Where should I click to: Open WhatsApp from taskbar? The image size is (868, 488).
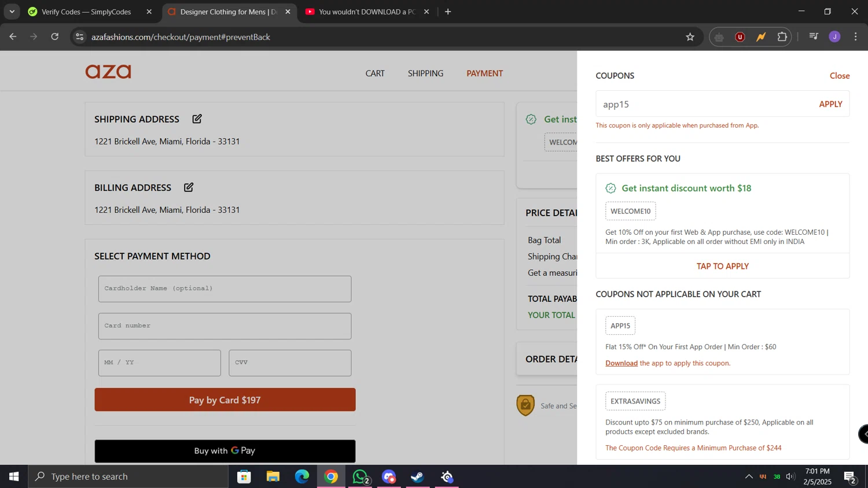[360, 476]
